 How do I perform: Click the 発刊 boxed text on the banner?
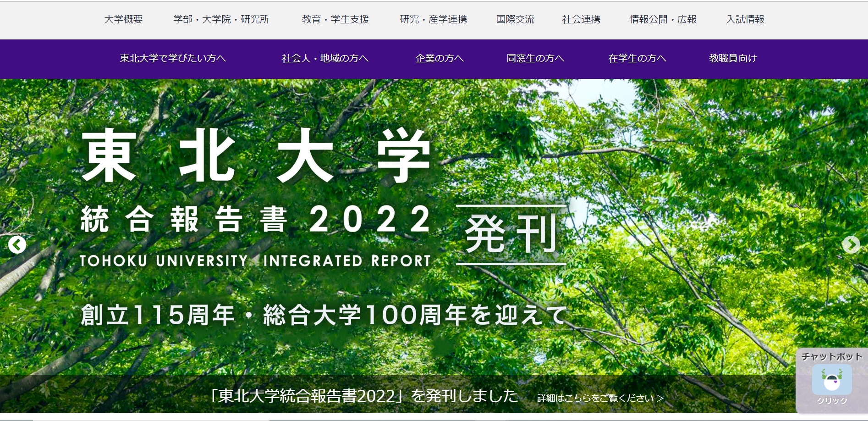pos(511,234)
